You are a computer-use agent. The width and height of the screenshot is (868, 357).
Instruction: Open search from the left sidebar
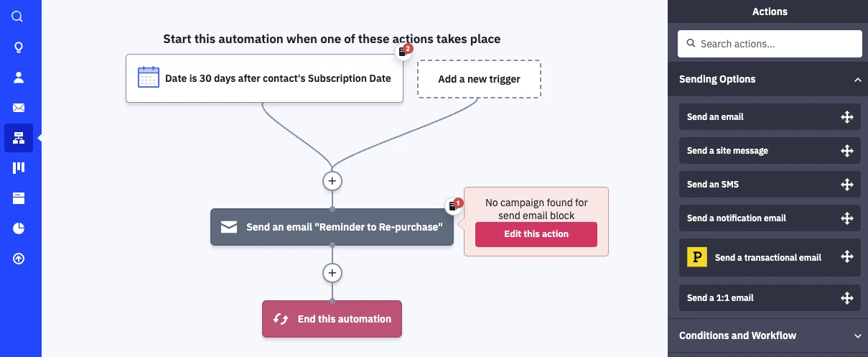[x=18, y=17]
